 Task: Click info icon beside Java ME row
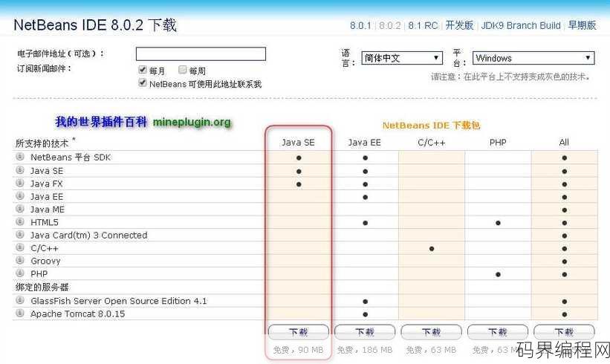(x=20, y=209)
